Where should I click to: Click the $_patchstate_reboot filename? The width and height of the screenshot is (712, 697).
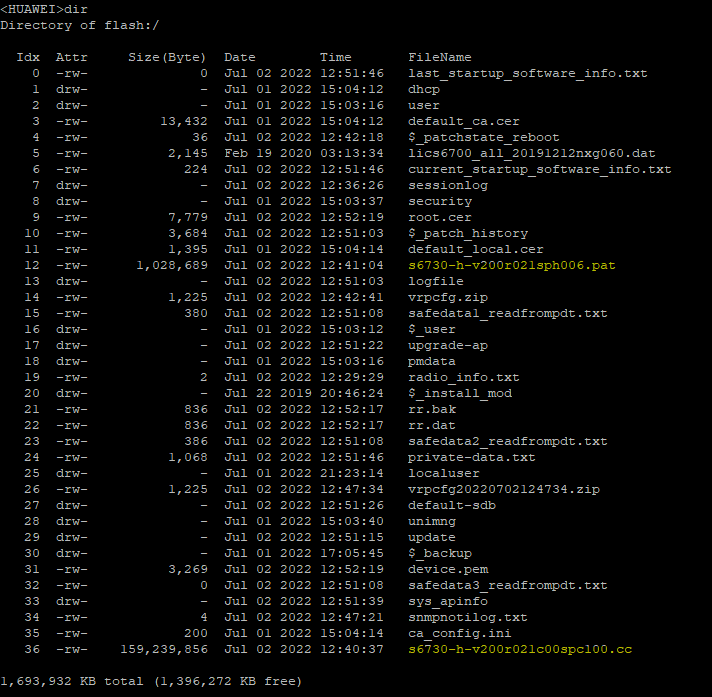click(484, 137)
